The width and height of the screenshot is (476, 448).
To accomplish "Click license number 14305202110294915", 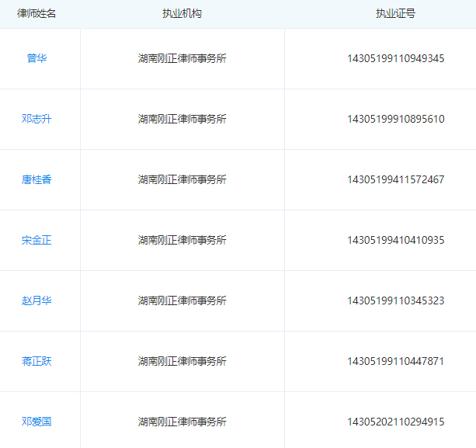I will coord(395,422).
